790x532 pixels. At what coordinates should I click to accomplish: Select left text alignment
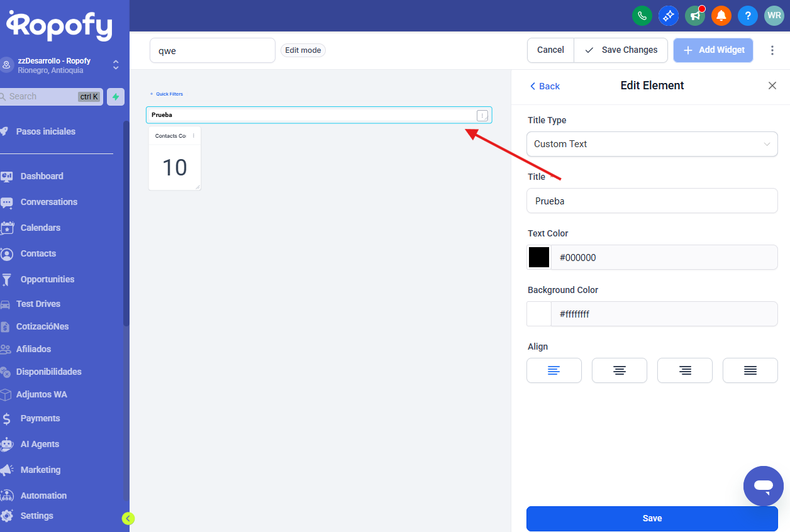pyautogui.click(x=554, y=370)
